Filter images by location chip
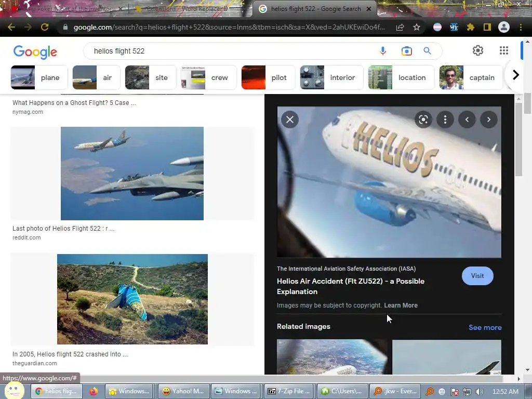This screenshot has height=399, width=532. 402,77
